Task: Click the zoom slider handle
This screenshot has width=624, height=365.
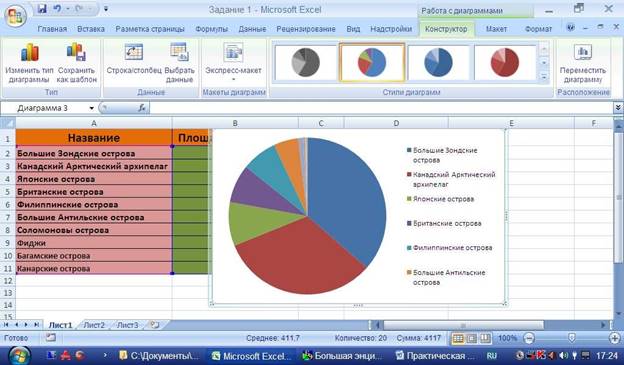Action: 572,338
